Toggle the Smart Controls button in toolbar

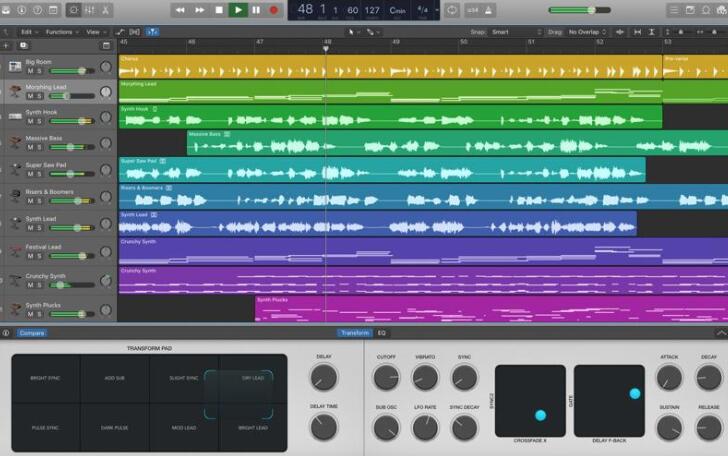(73, 10)
